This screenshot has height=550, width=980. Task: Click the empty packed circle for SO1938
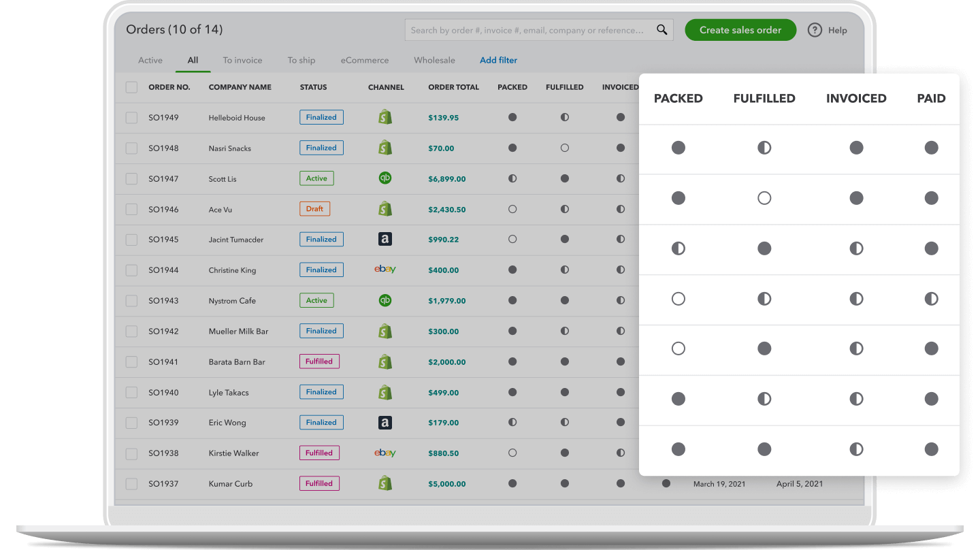pos(512,453)
